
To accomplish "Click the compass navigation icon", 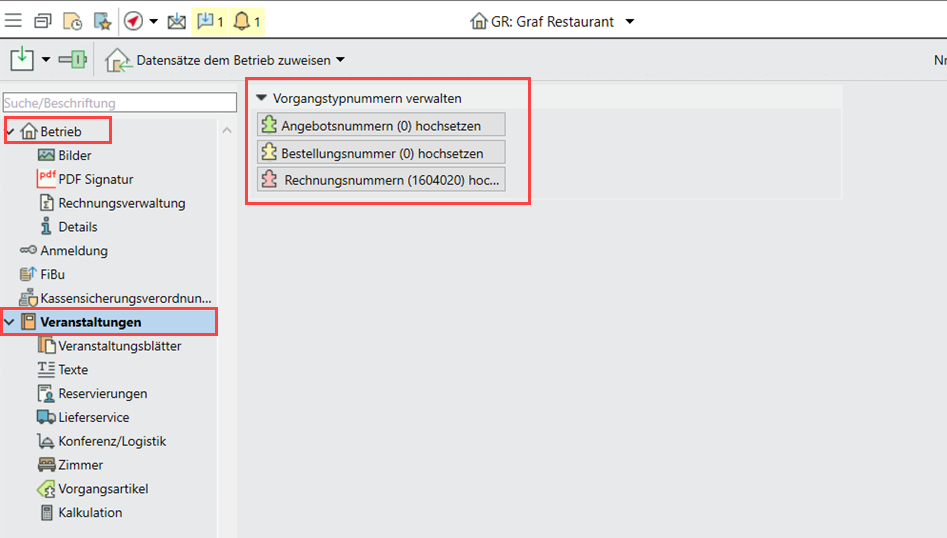I will (x=134, y=21).
